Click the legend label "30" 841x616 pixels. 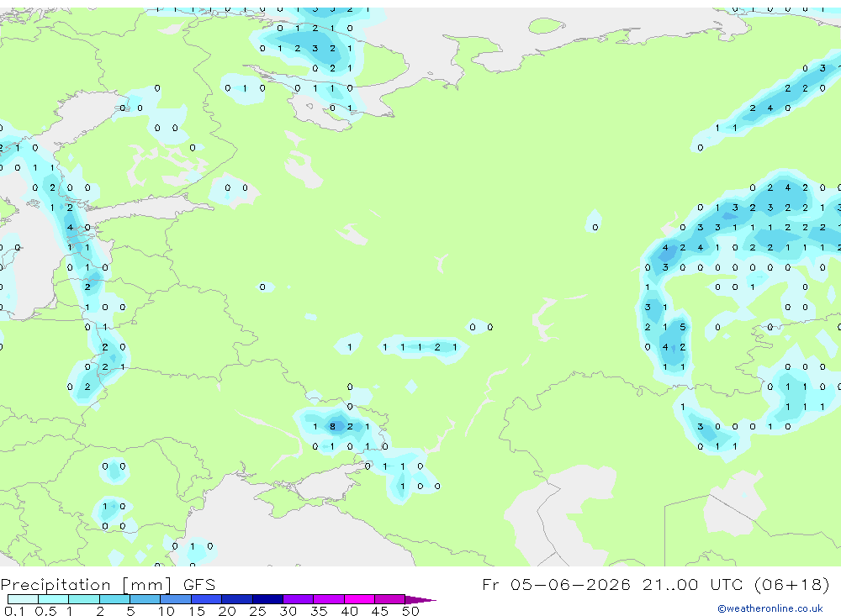pos(288,611)
